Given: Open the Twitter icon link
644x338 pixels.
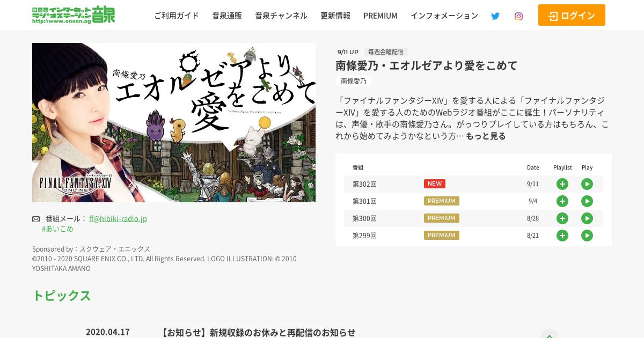Looking at the screenshot, I should tap(495, 16).
